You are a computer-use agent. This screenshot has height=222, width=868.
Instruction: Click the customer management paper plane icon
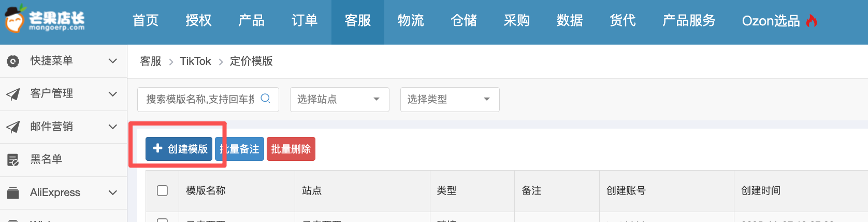tap(13, 94)
